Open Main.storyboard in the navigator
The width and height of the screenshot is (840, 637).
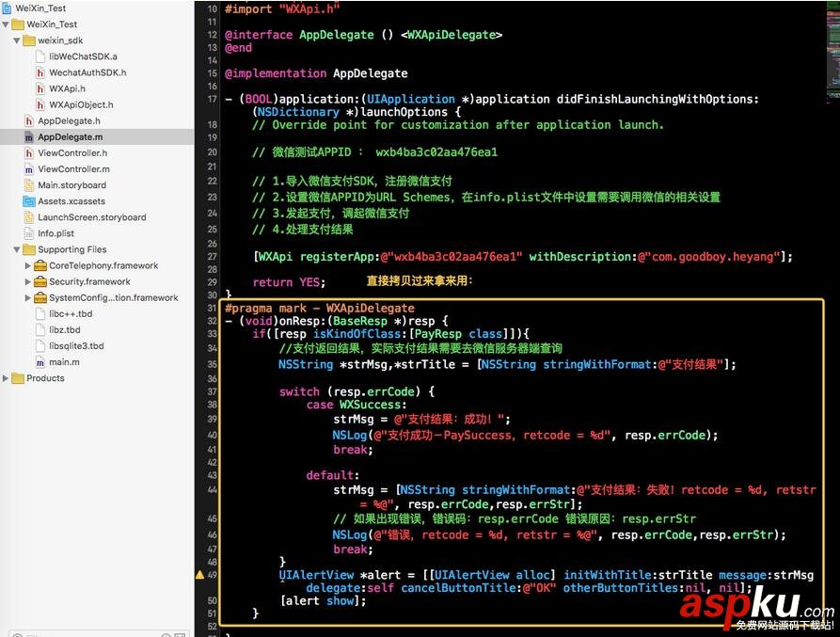[x=71, y=185]
